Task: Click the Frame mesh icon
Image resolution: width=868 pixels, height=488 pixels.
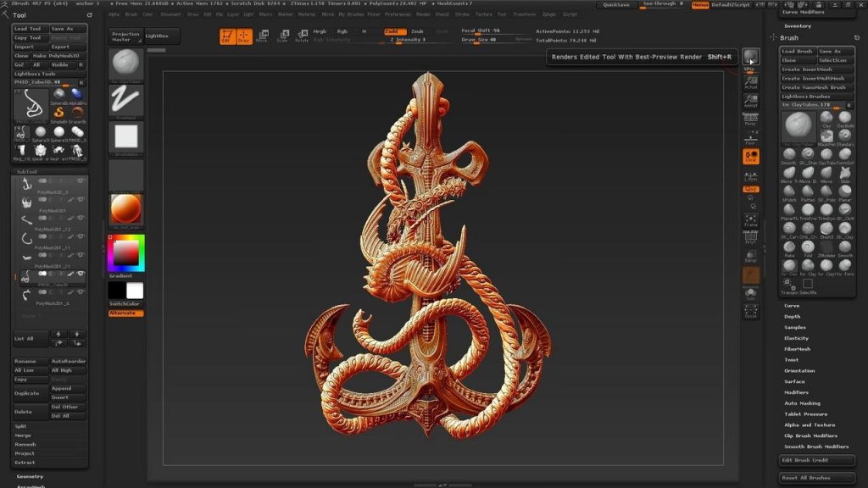Action: 751,221
